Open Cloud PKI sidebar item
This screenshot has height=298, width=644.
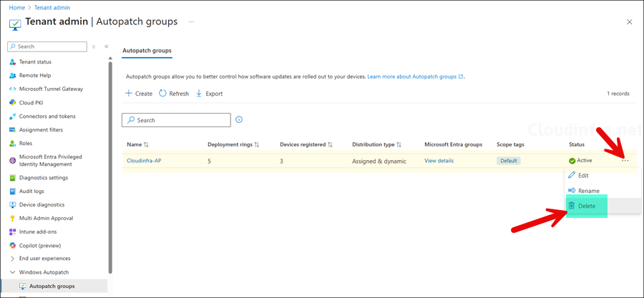31,102
